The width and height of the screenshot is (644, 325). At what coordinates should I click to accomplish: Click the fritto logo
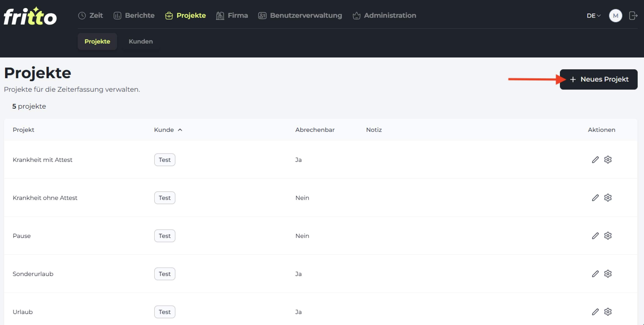tap(30, 16)
